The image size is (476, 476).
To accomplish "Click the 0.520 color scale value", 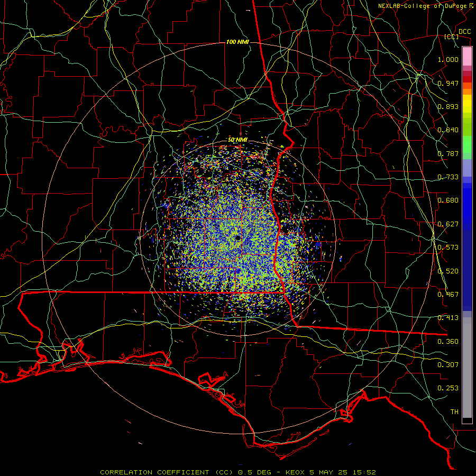I will click(x=448, y=271).
